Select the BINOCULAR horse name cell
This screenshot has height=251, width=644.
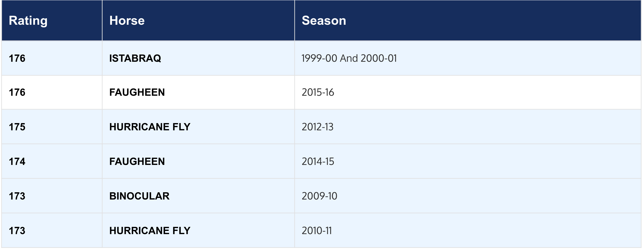pos(198,196)
